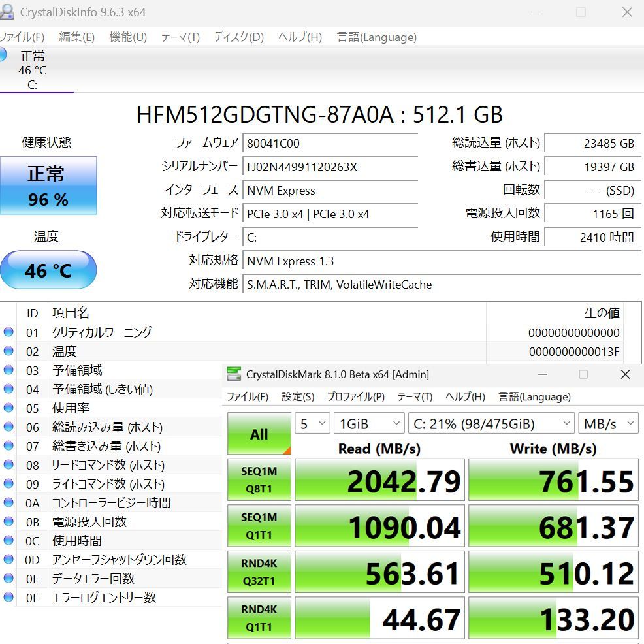644x644 pixels.
Task: Click the interface field NVM Express
Action: [x=330, y=191]
